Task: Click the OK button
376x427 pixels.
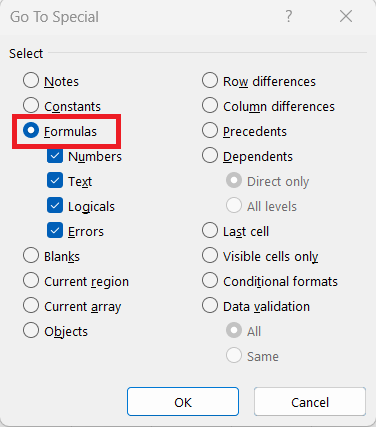Action: pyautogui.click(x=183, y=402)
